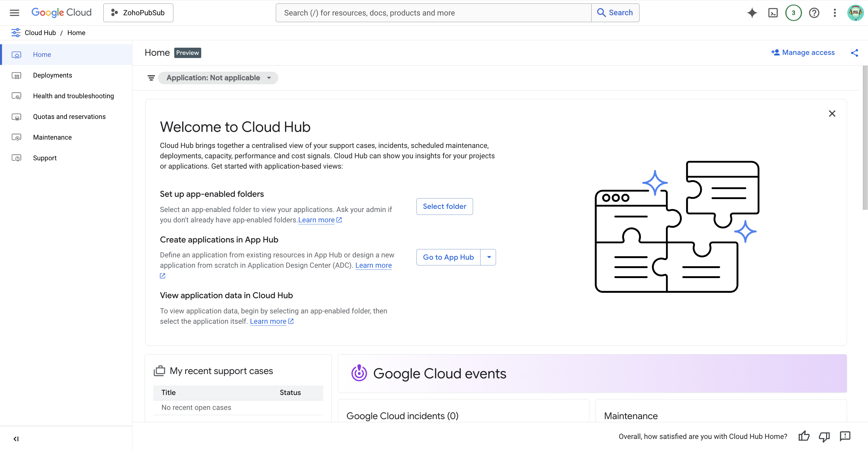Open the Learn more link under app-enabled folders
Screen dimensions: 868x451
317,219
